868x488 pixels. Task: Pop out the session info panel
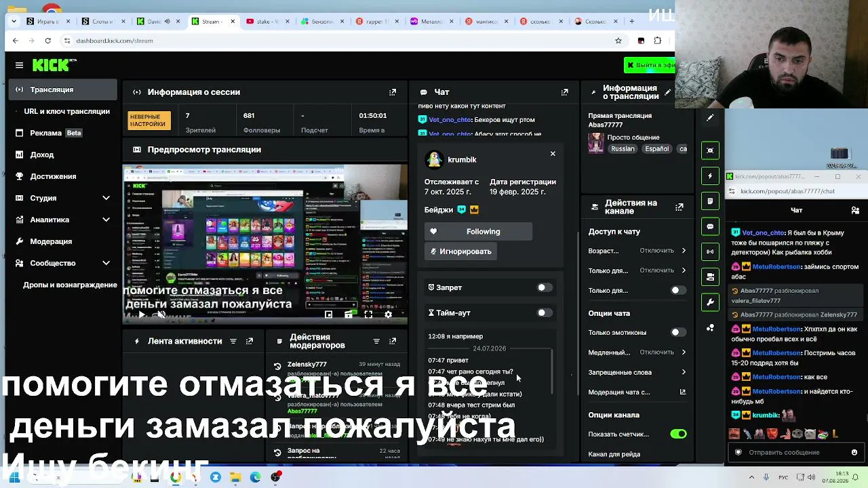pyautogui.click(x=393, y=92)
